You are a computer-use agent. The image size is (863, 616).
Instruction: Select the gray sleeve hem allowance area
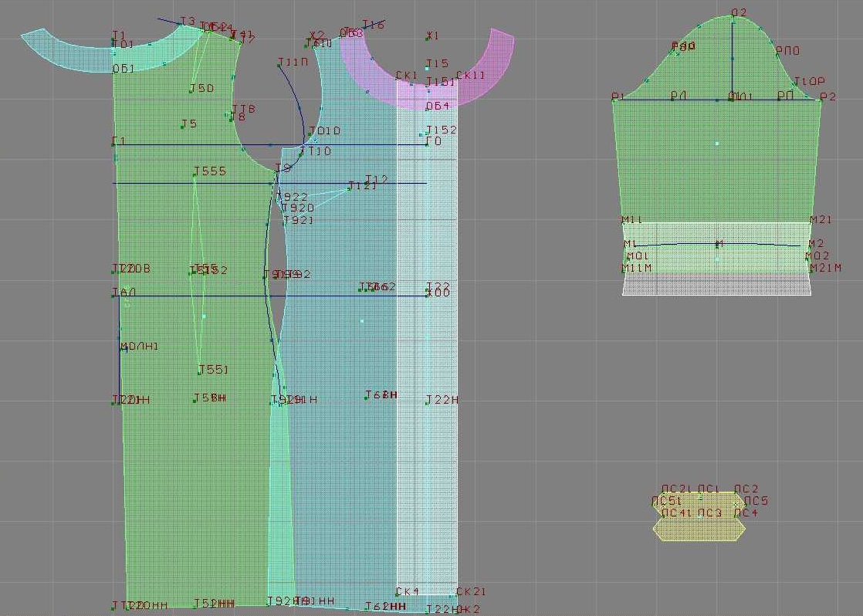coord(716,284)
